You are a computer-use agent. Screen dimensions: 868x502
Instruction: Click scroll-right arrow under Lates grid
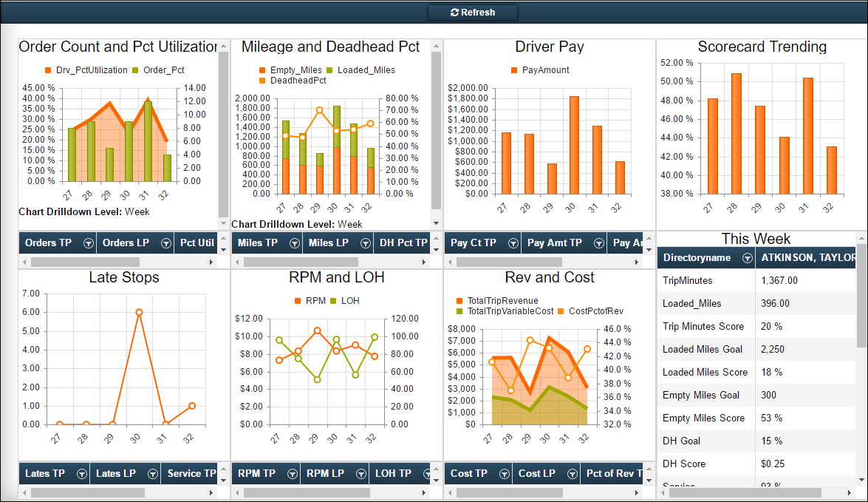tap(211, 492)
